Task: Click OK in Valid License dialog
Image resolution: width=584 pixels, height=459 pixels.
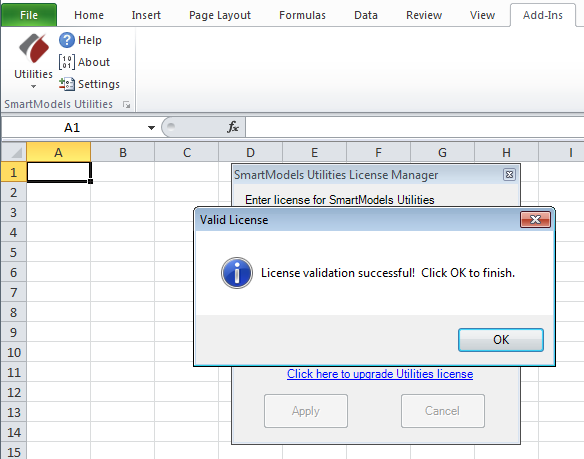Action: (501, 340)
